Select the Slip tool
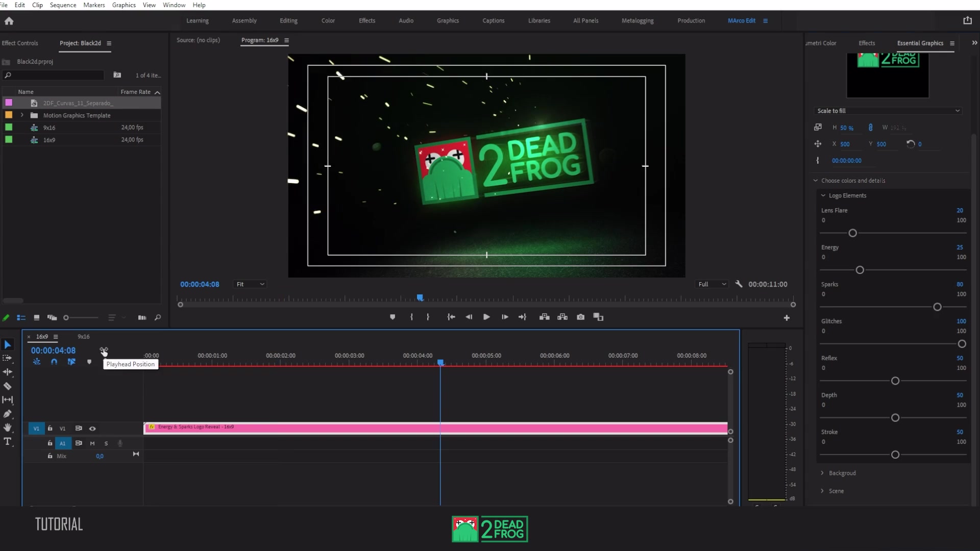Image resolution: width=980 pixels, height=551 pixels. coord(8,400)
